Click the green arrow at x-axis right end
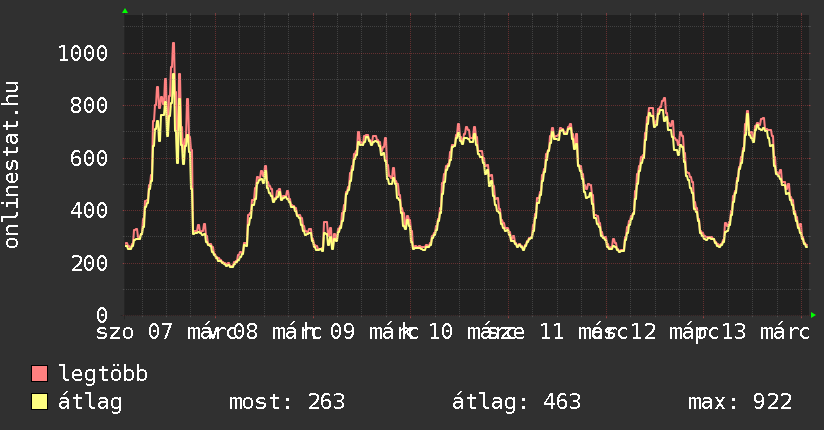Screen dimensions: 824x430 click(x=814, y=315)
